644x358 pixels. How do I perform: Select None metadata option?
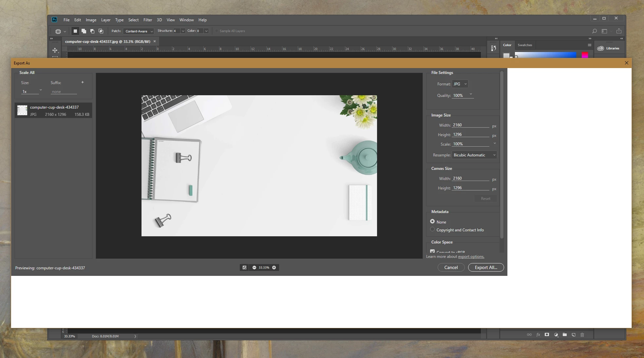point(432,222)
